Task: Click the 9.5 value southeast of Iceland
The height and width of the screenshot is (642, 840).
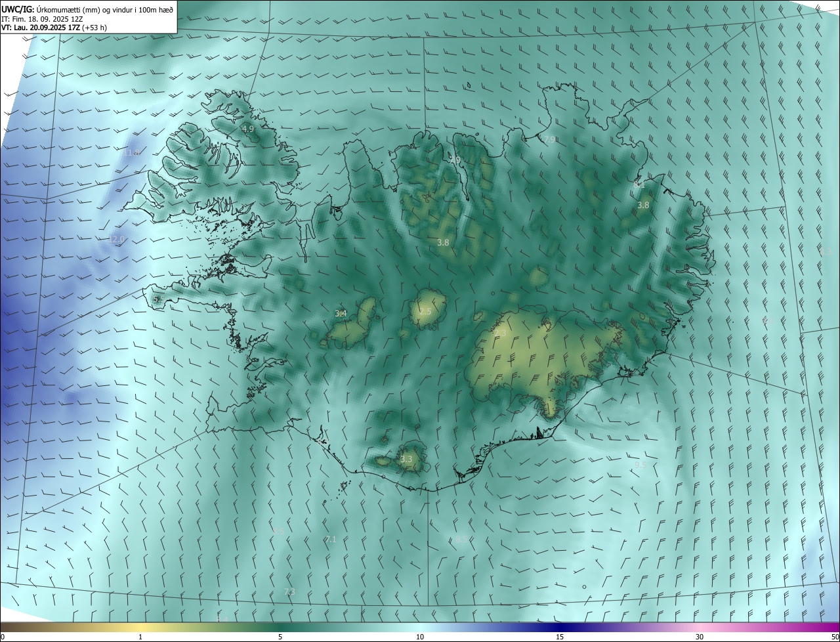Action: click(x=640, y=464)
